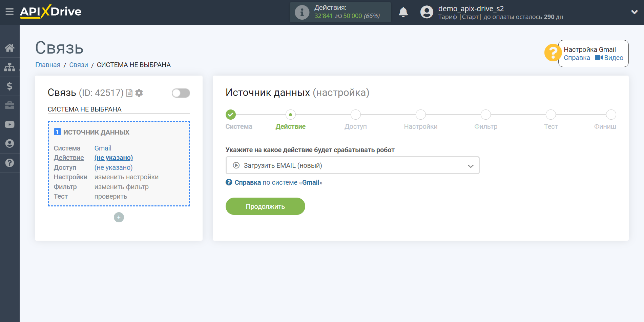Open connection settings gear icon
This screenshot has width=644, height=322.
(x=139, y=93)
